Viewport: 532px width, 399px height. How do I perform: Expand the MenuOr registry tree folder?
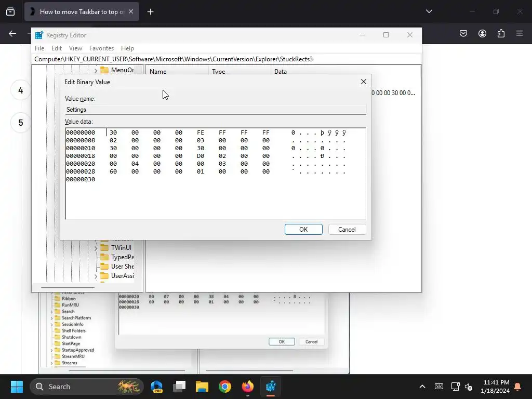pos(96,71)
